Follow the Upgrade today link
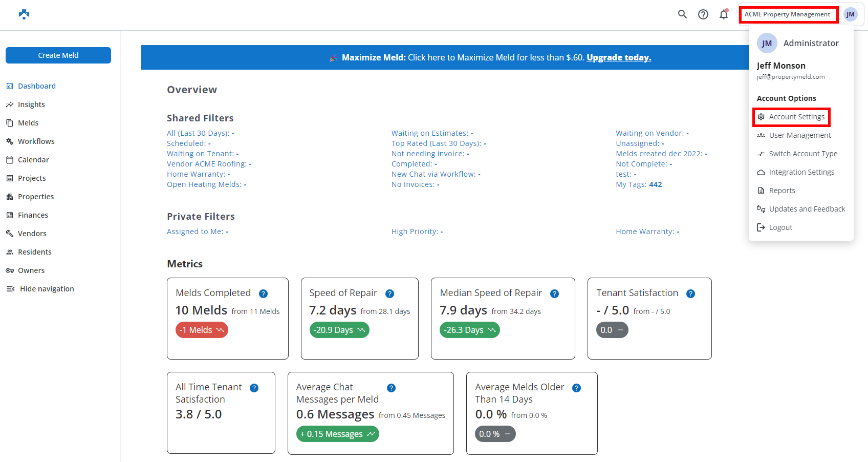Image resolution: width=868 pixels, height=462 pixels. [x=618, y=57]
